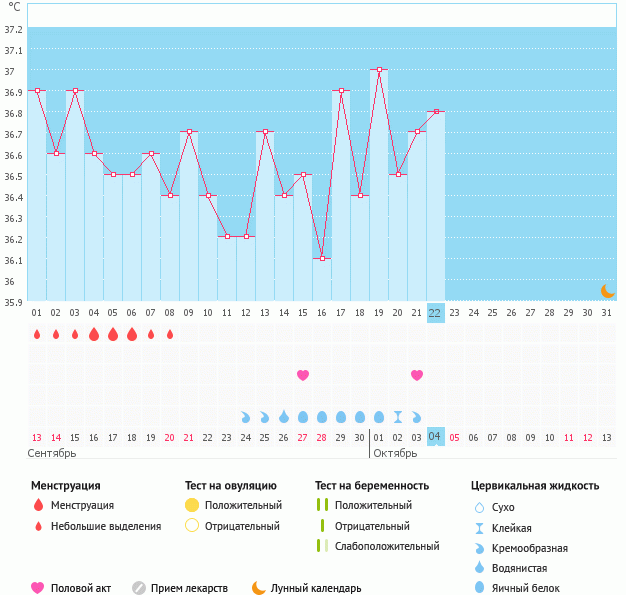The height and width of the screenshot is (595, 626).
Task: Click the large menstruation drop on day 05
Action: (113, 334)
